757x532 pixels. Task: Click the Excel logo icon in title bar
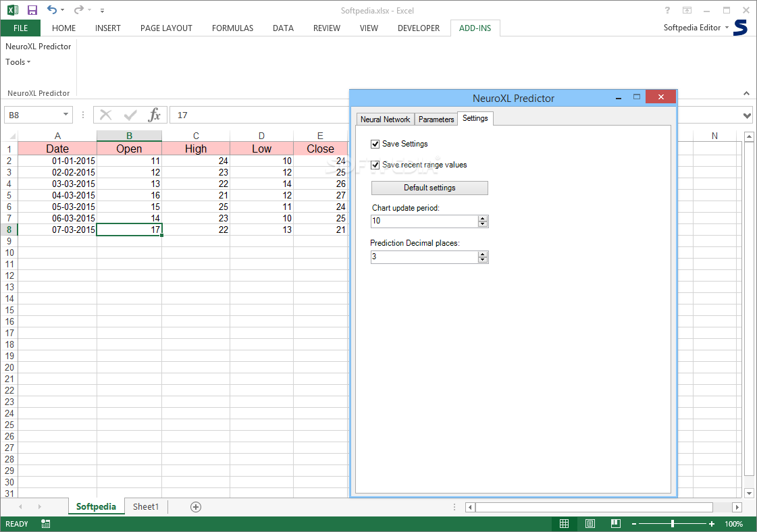pyautogui.click(x=13, y=10)
